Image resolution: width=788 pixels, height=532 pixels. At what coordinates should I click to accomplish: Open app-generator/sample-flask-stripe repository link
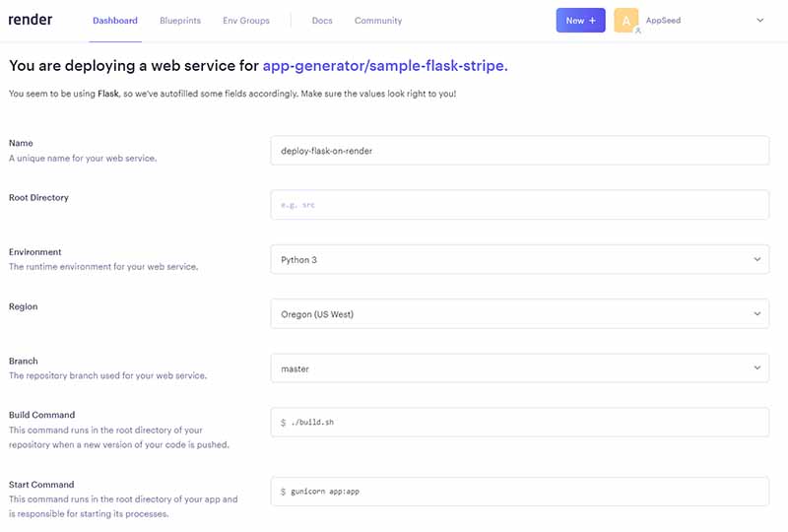385,66
